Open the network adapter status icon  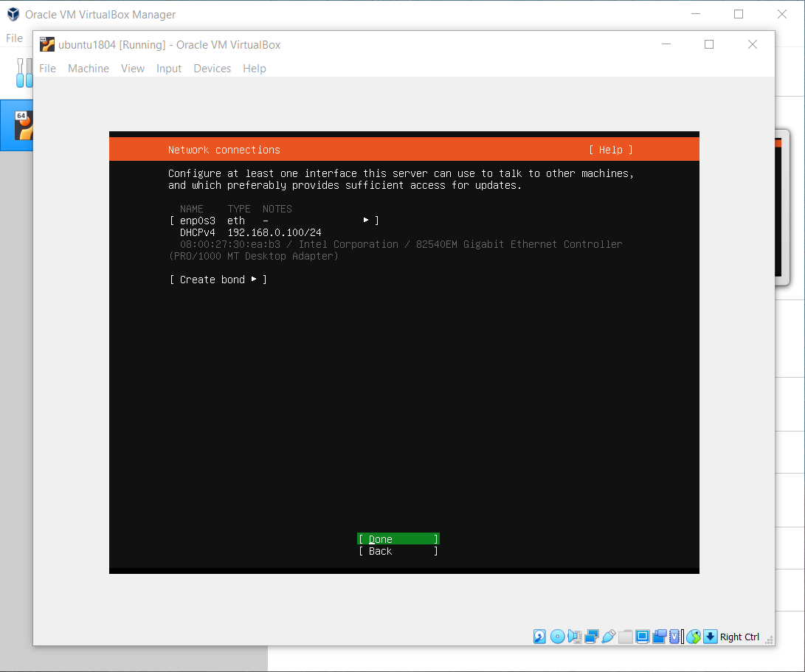(591, 637)
